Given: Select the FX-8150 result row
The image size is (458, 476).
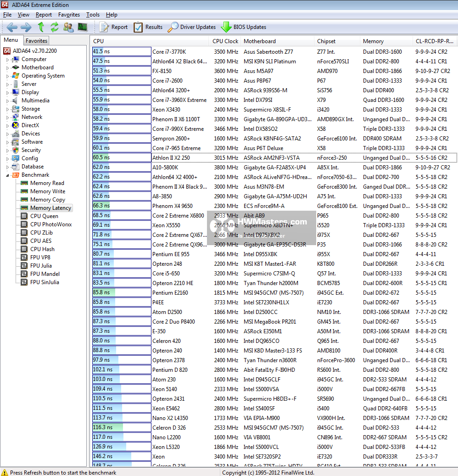Looking at the screenshot, I should tap(274, 71).
